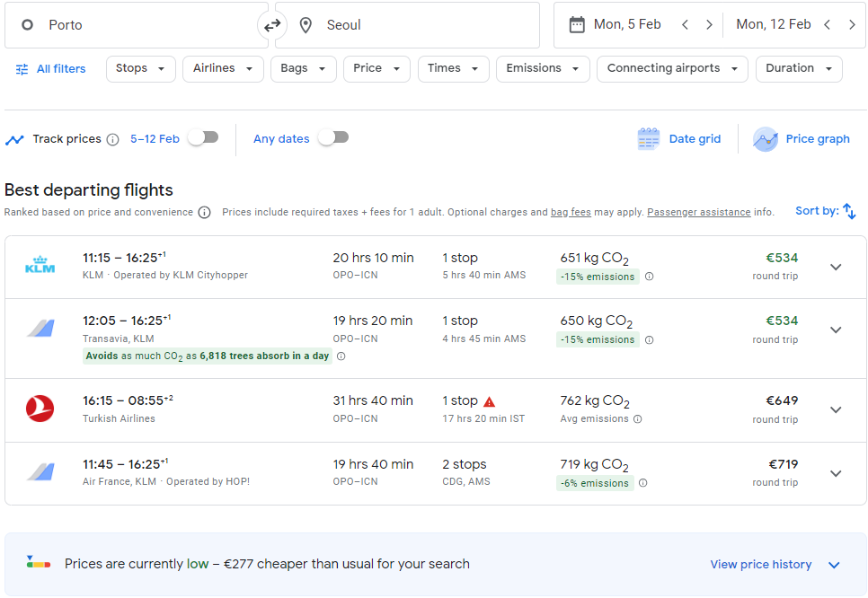Open the Airlines filter dropdown
This screenshot has width=868, height=598.
tap(223, 68)
